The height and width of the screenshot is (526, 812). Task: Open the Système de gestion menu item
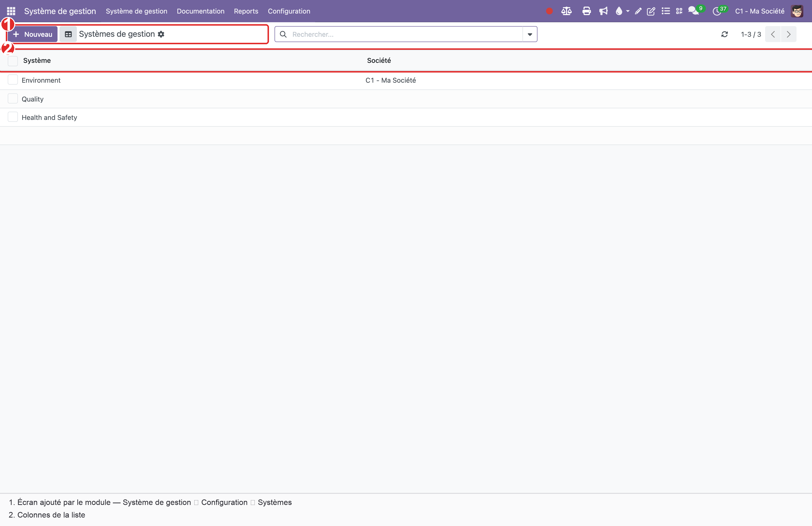tap(137, 11)
